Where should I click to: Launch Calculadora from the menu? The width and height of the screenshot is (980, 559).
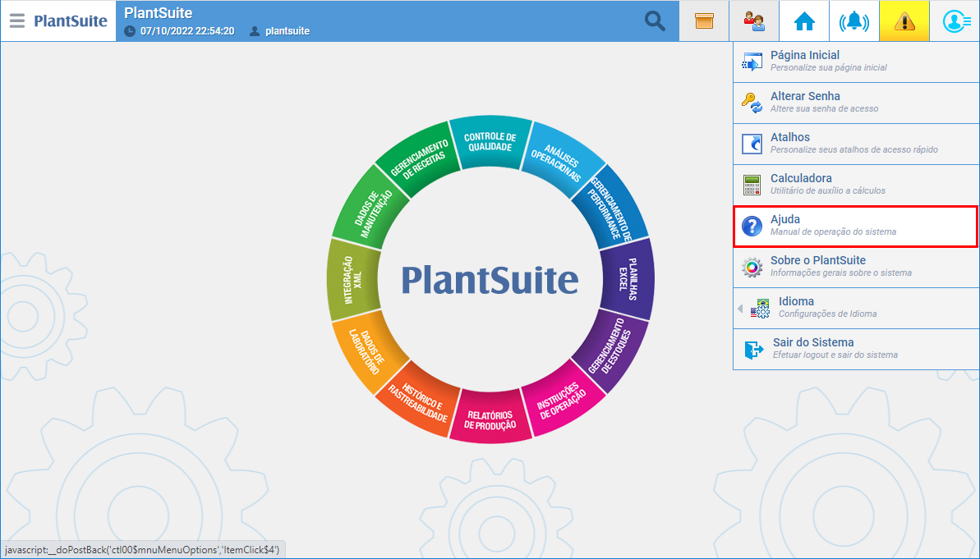point(856,185)
